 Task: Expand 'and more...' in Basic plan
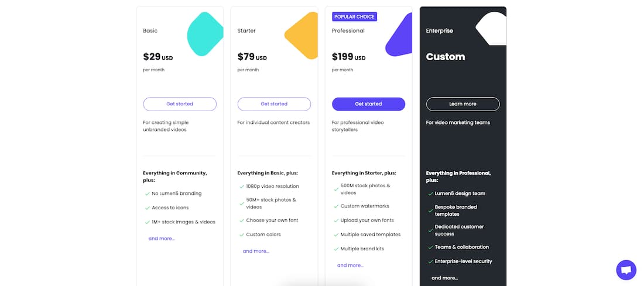tap(162, 239)
